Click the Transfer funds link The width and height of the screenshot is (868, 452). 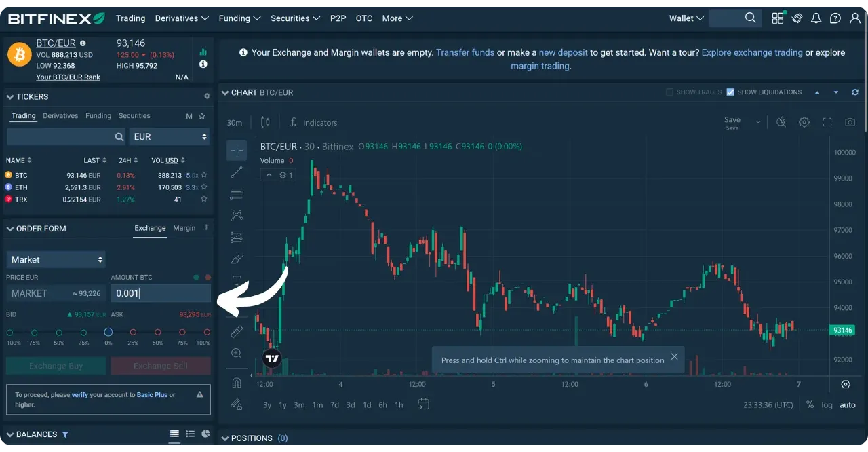tap(465, 52)
